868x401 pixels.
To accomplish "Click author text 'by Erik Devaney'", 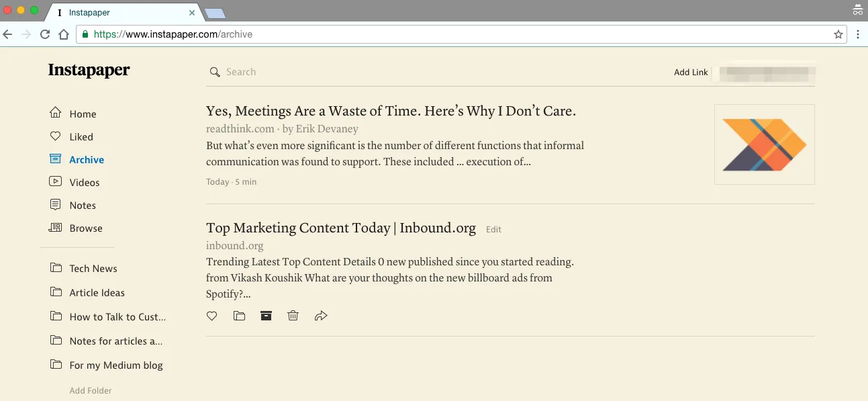I will pos(320,129).
